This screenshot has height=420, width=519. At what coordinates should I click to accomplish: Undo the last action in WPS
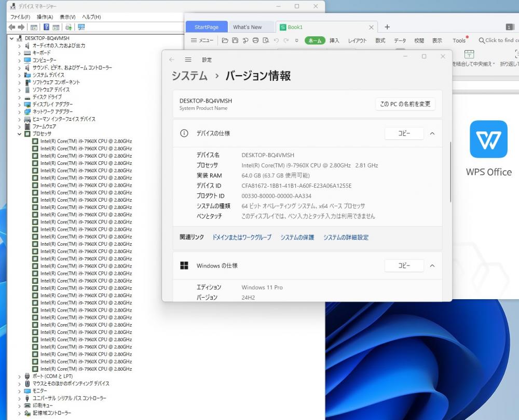pos(276,40)
